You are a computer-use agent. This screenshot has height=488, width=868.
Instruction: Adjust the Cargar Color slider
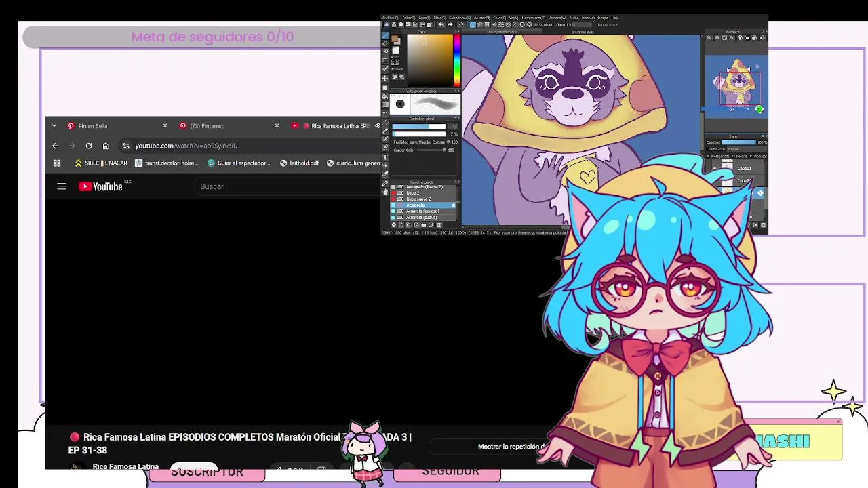click(431, 150)
